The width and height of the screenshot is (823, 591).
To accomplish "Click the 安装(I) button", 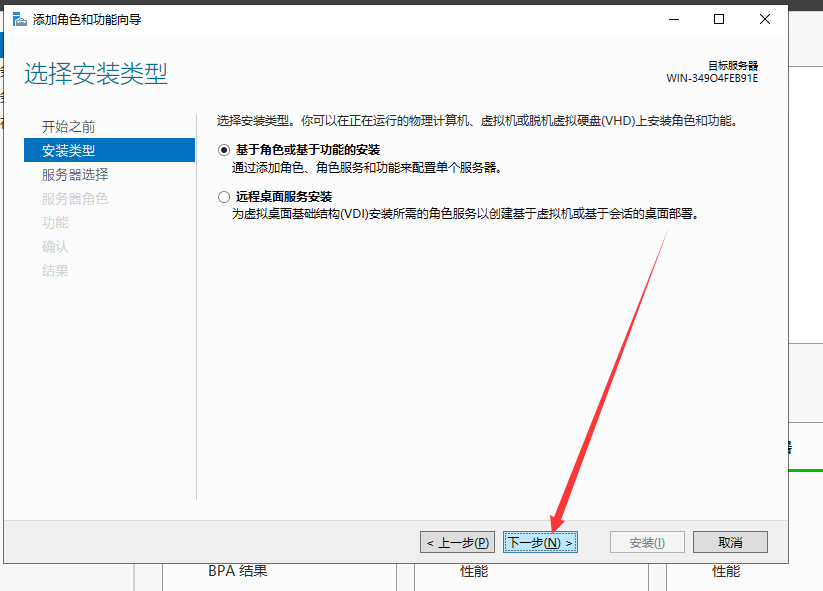I will (648, 542).
